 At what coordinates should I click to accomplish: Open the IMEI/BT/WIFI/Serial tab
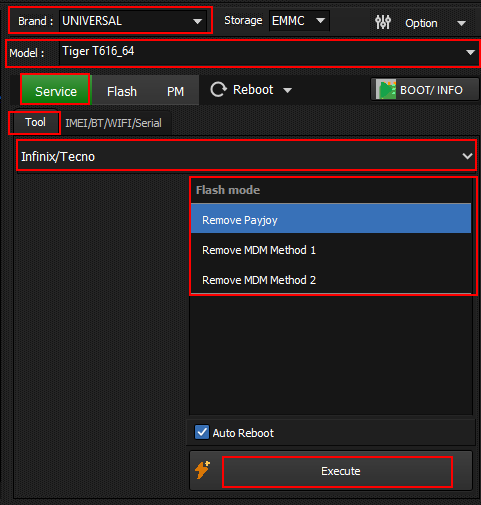(113, 123)
